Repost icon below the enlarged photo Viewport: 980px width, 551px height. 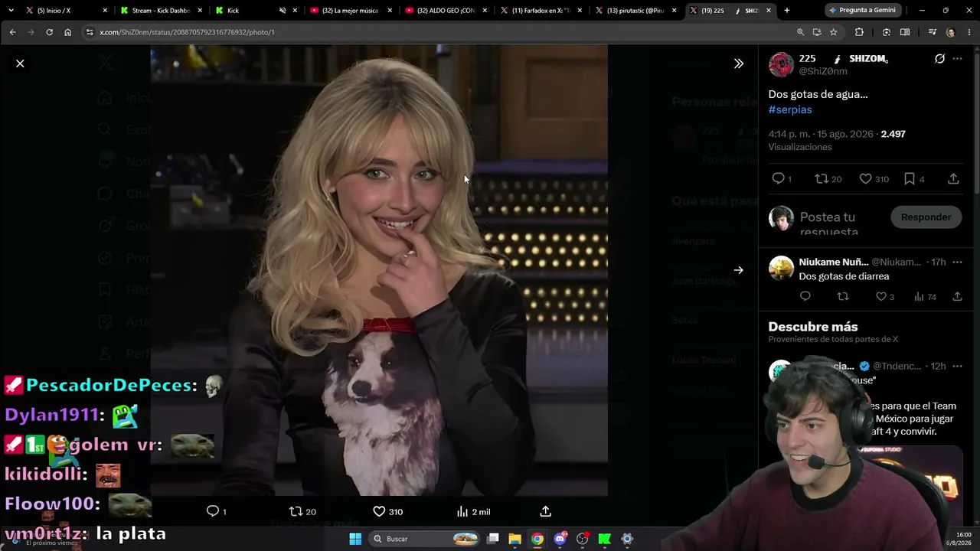296,511
